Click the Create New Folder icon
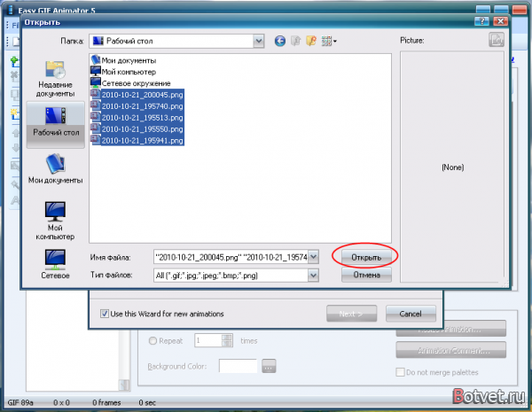 coord(312,41)
